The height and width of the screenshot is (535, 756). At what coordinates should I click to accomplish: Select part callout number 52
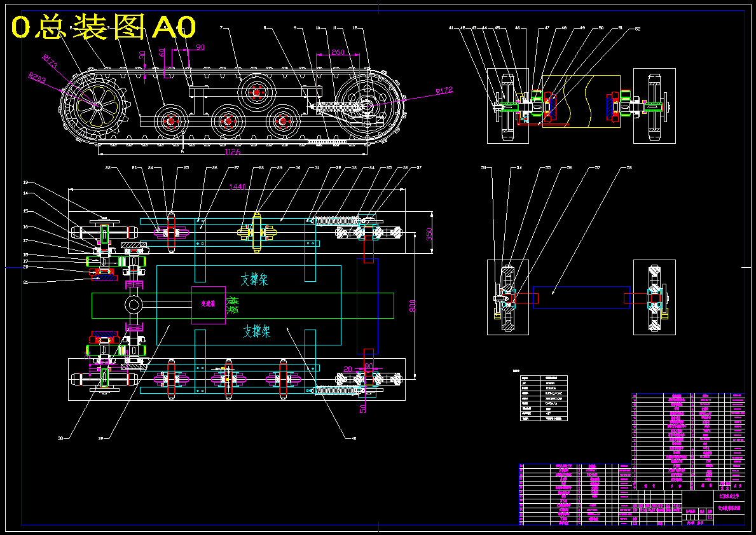637,29
